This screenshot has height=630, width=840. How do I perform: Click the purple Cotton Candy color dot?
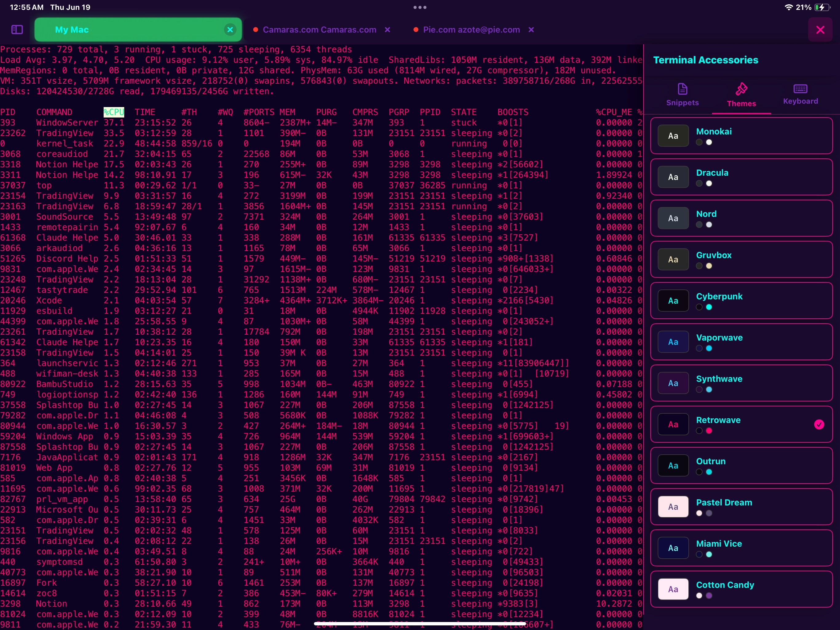709,596
